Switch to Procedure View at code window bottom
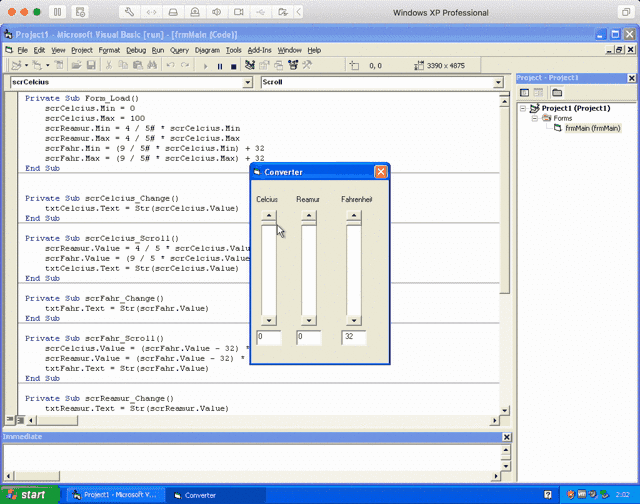Image resolution: width=640 pixels, height=504 pixels. click(x=10, y=420)
